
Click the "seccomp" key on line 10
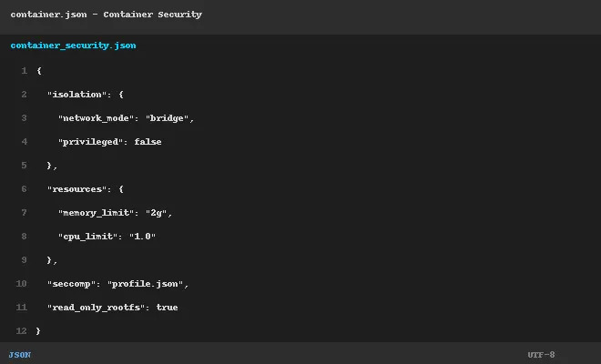pos(71,284)
